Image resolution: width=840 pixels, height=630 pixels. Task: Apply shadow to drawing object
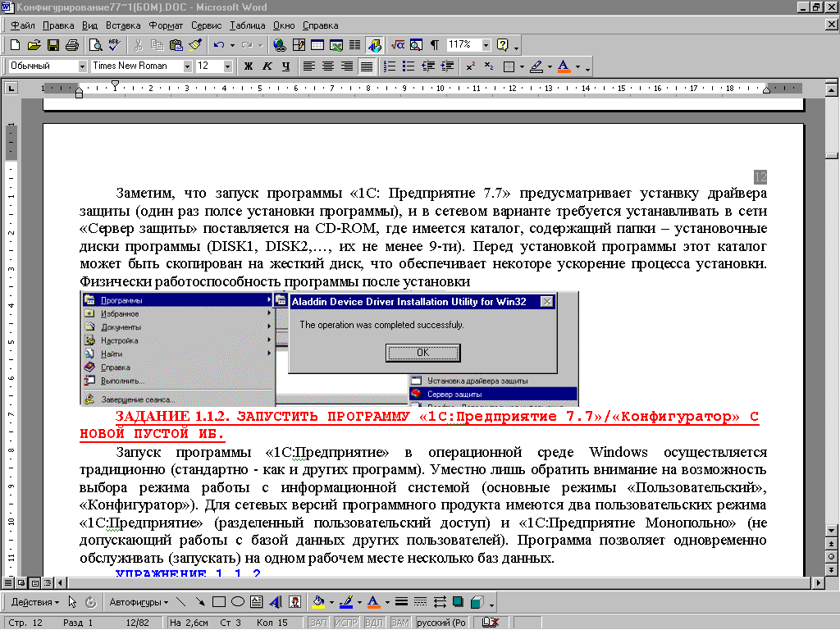pos(458,602)
